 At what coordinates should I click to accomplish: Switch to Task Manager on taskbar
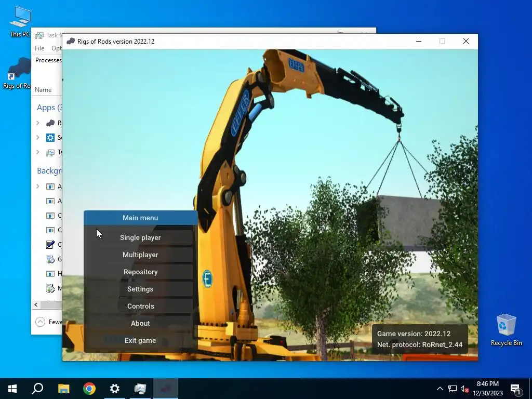[x=140, y=389]
